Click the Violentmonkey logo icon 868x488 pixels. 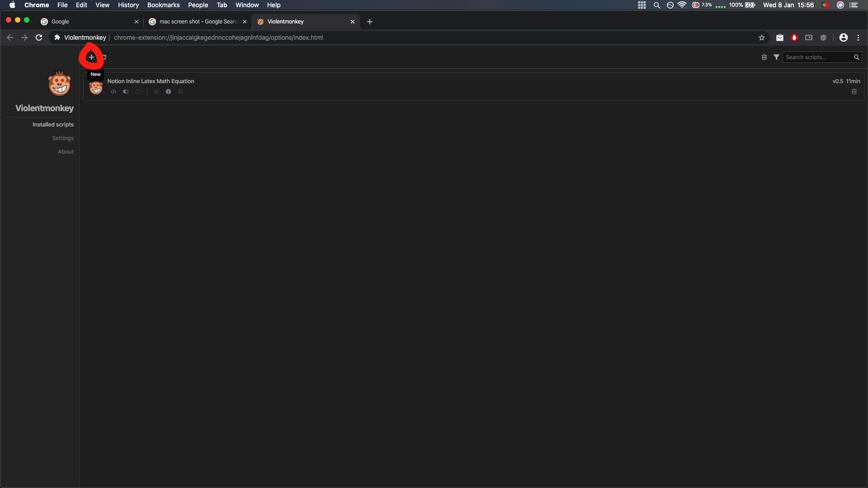(60, 84)
